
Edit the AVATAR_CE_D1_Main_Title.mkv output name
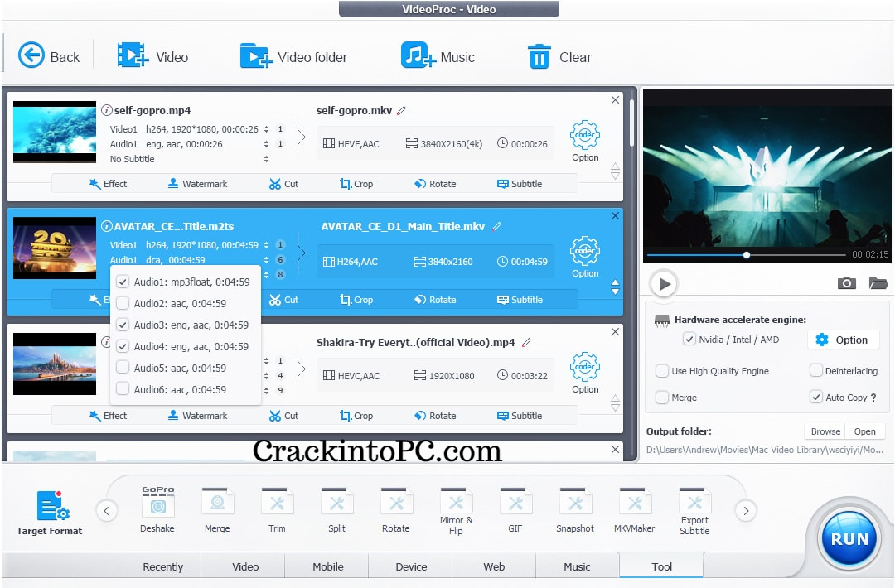point(497,226)
